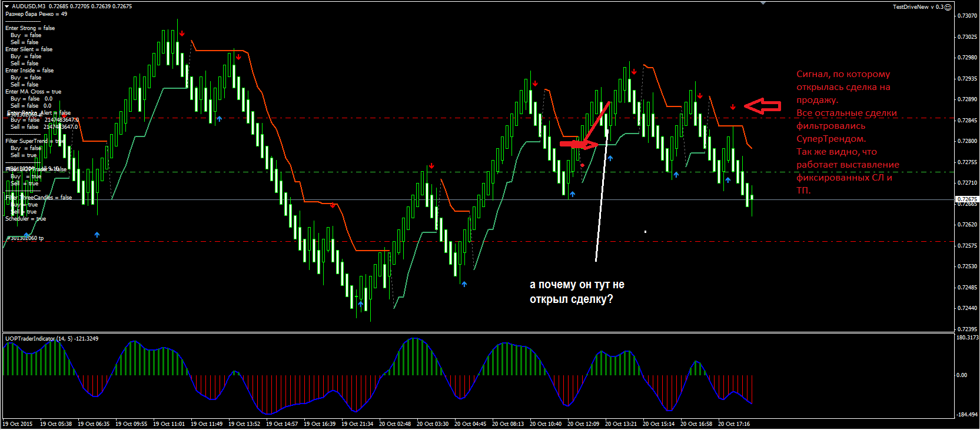The height and width of the screenshot is (430, 980).
Task: Click the '20 Oct 03:30' time axis label
Action: click(433, 424)
